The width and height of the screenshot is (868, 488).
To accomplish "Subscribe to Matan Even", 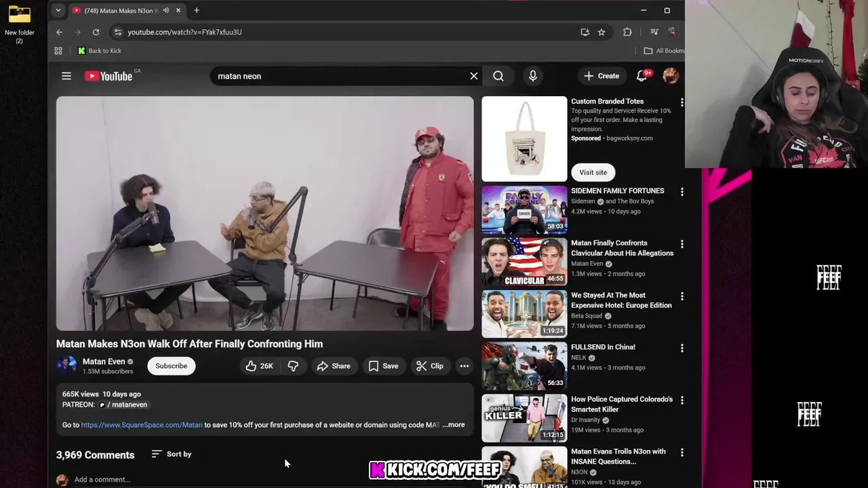I will click(171, 366).
